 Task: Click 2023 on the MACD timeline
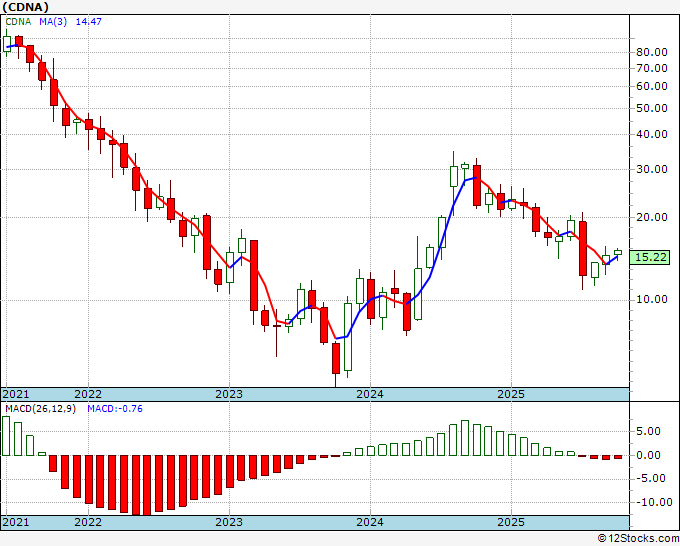point(229,522)
